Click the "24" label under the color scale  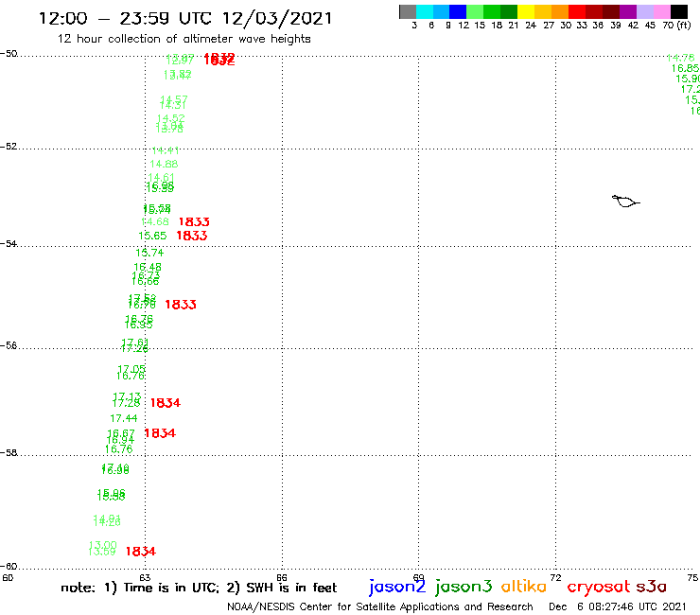click(531, 25)
